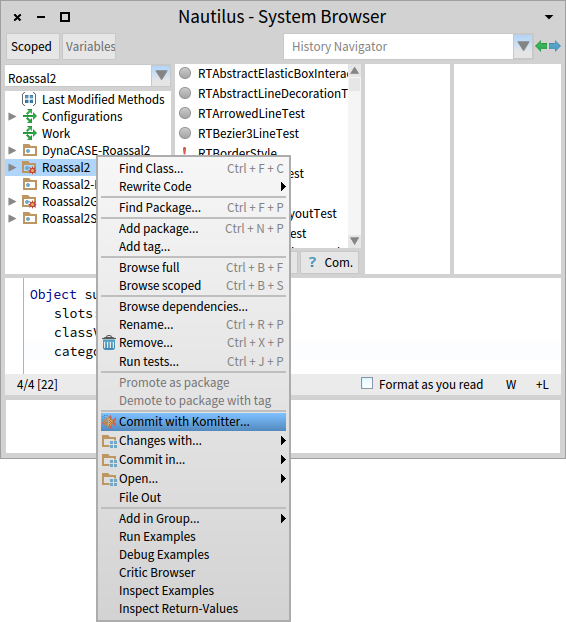Select the Work group tree row
This screenshot has height=622, width=566.
(x=88, y=133)
